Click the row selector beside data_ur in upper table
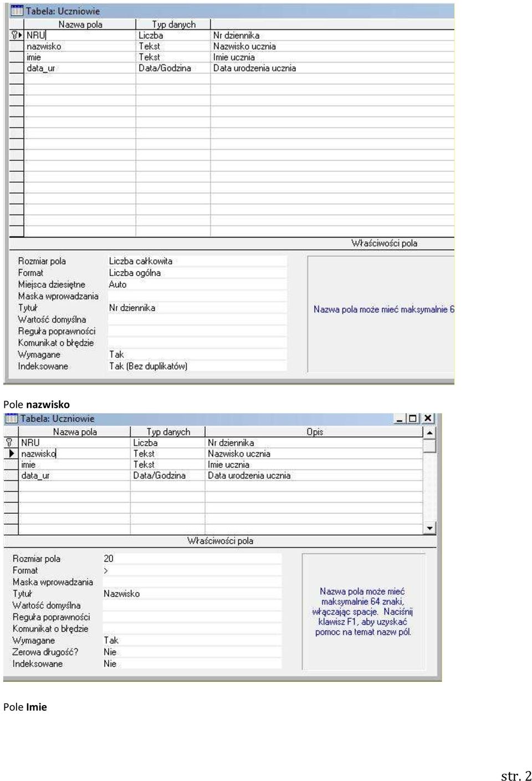 point(17,68)
